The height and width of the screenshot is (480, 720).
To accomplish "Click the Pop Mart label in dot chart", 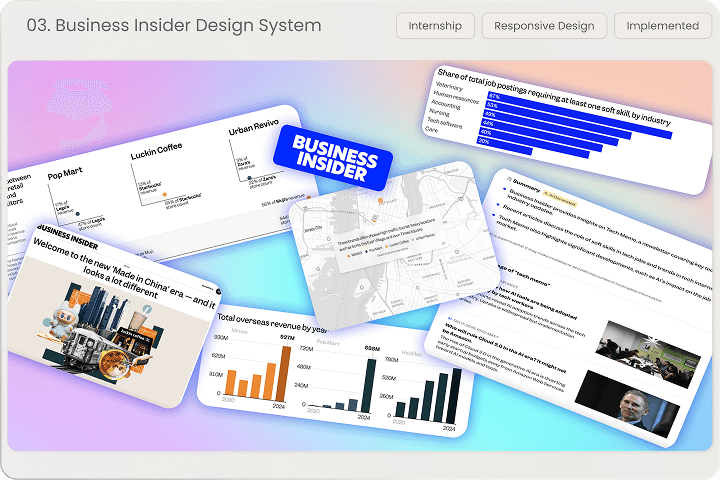I will (x=65, y=173).
